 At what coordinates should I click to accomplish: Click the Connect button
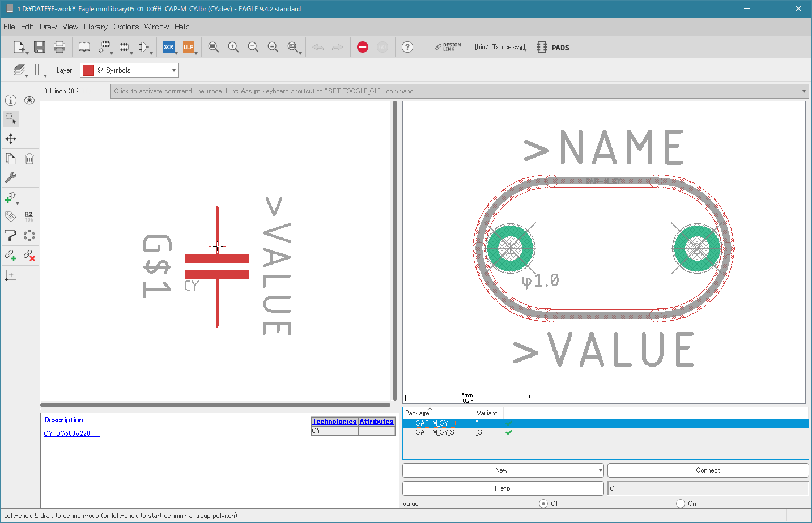[708, 470]
